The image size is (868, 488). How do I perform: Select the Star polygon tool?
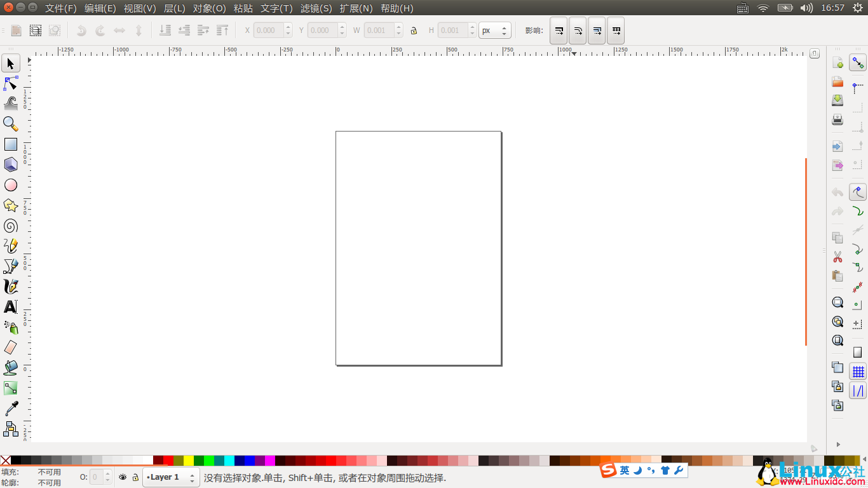(x=11, y=205)
